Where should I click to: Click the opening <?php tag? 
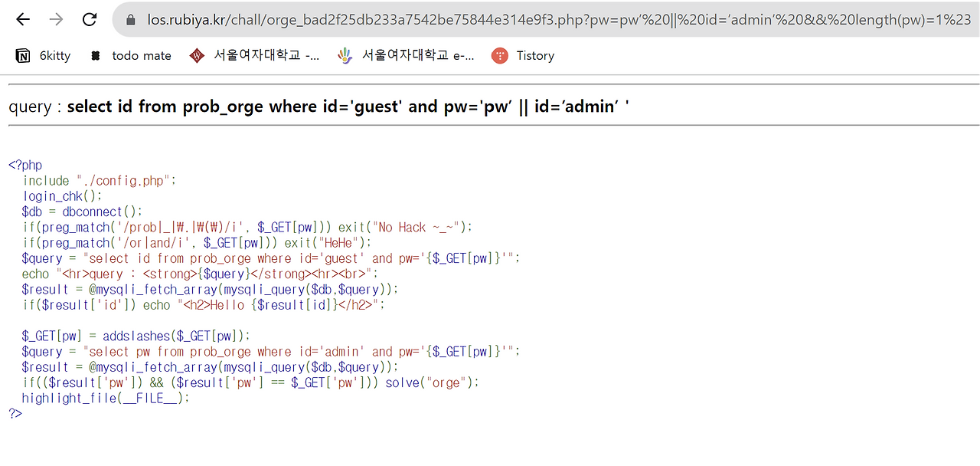(25, 165)
